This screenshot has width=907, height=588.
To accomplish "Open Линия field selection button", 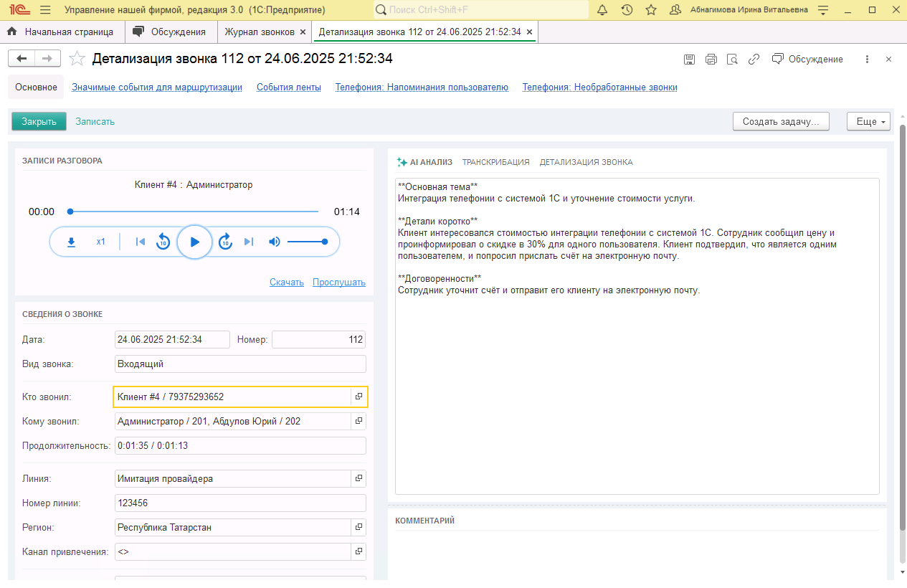I will coord(358,478).
